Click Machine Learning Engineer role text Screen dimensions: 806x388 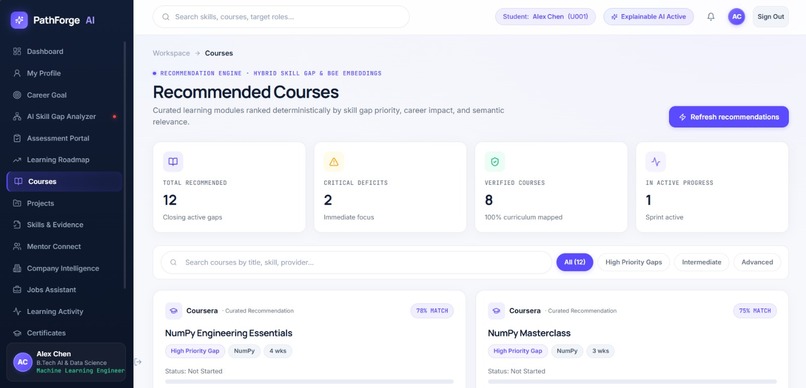[x=80, y=371]
